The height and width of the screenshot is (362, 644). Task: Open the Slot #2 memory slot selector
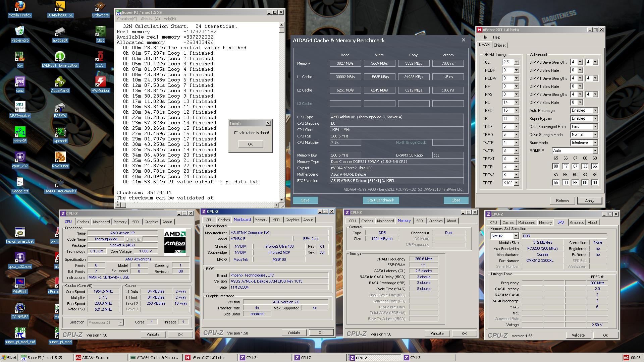click(x=516, y=236)
